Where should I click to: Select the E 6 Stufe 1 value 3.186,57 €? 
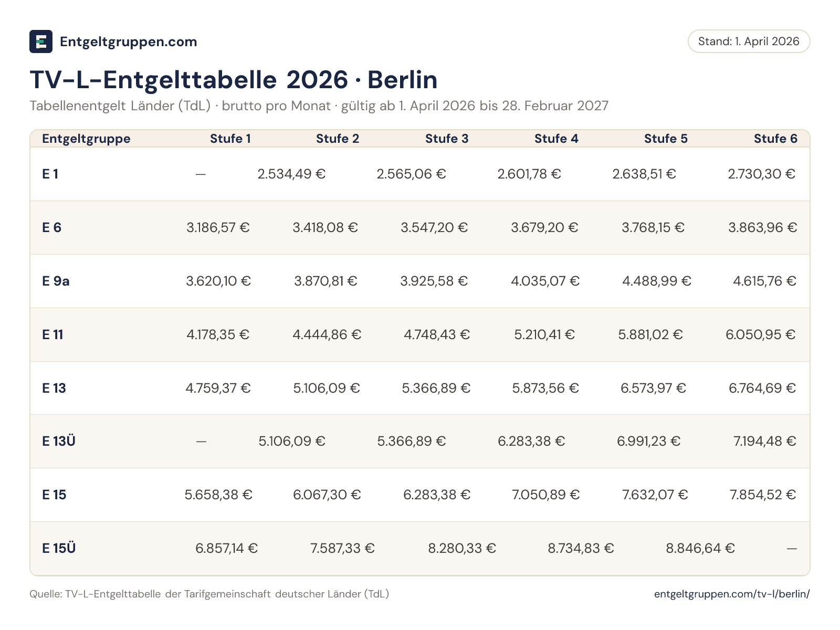[x=218, y=227]
